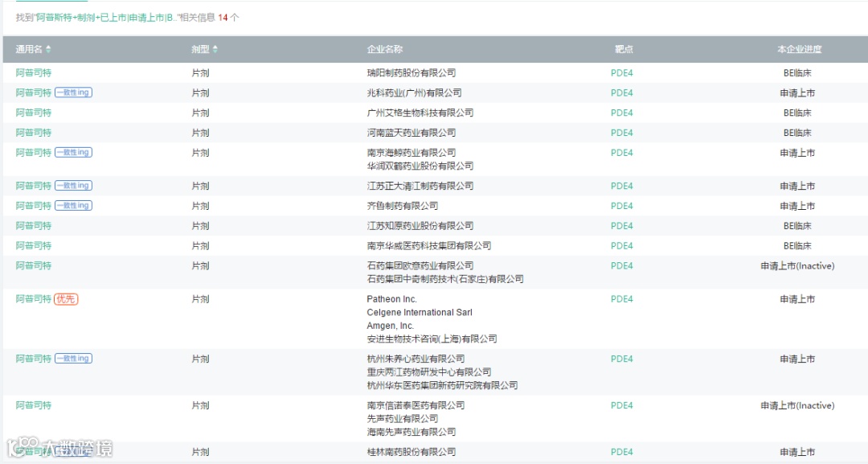
Task: Click PDE4 target in 石药集团欧意药业 row
Action: tap(621, 265)
